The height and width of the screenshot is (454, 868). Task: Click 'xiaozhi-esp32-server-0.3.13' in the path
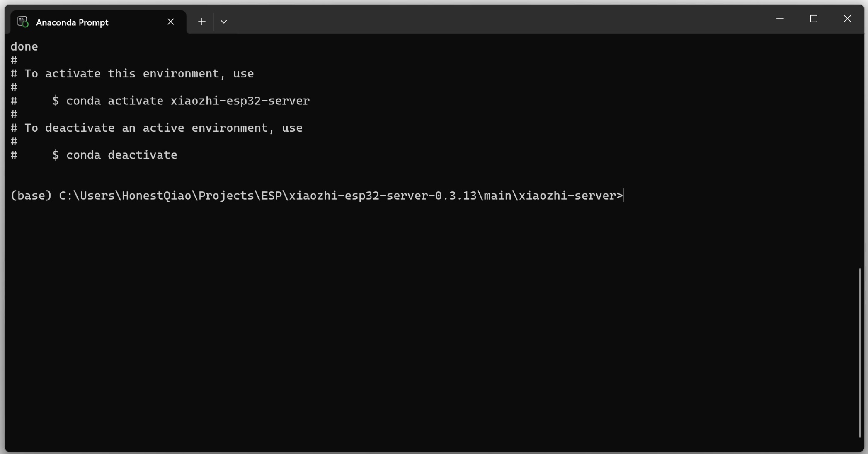pyautogui.click(x=383, y=196)
